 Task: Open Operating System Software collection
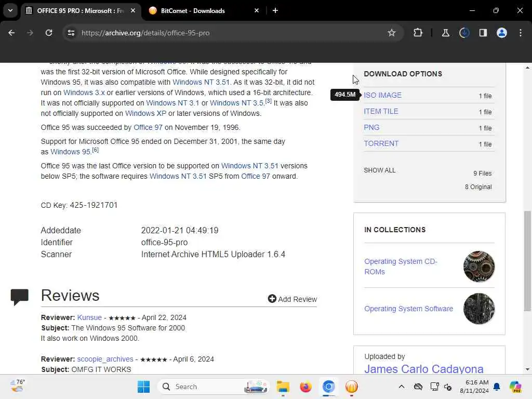408,309
